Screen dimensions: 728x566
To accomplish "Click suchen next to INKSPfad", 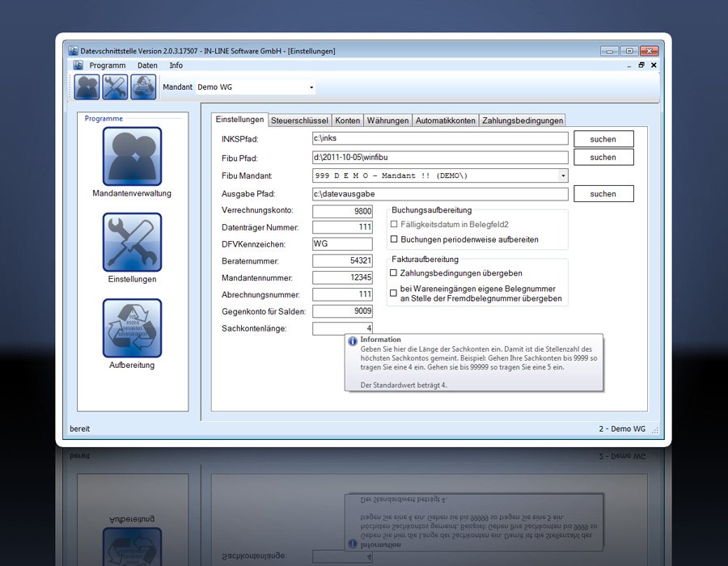I will (x=603, y=139).
